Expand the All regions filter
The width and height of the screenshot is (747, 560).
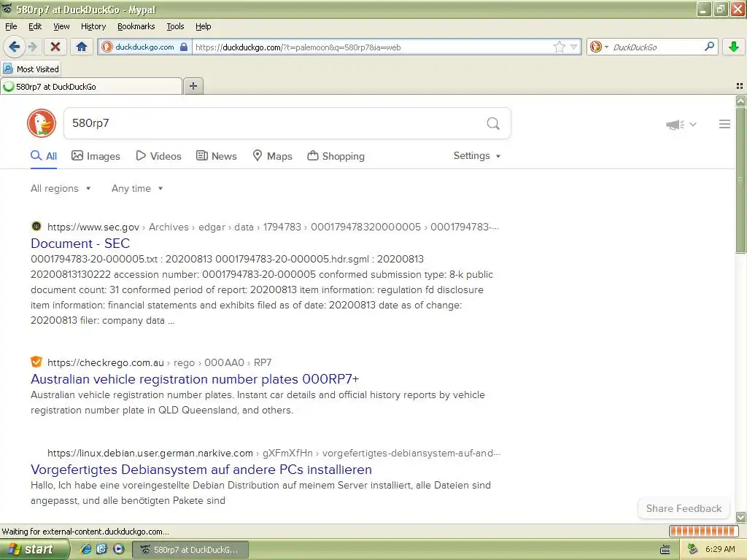pos(61,189)
